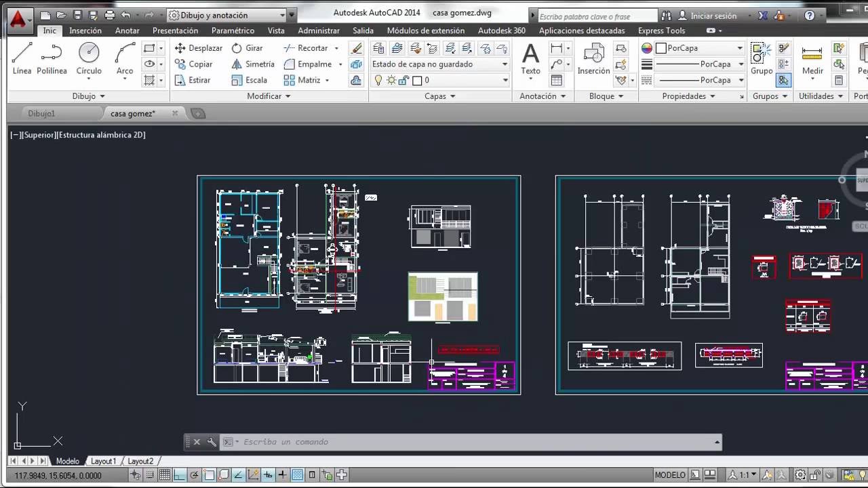Open the annotation scale 1:1 dropdown
This screenshot has width=868, height=488.
click(747, 475)
